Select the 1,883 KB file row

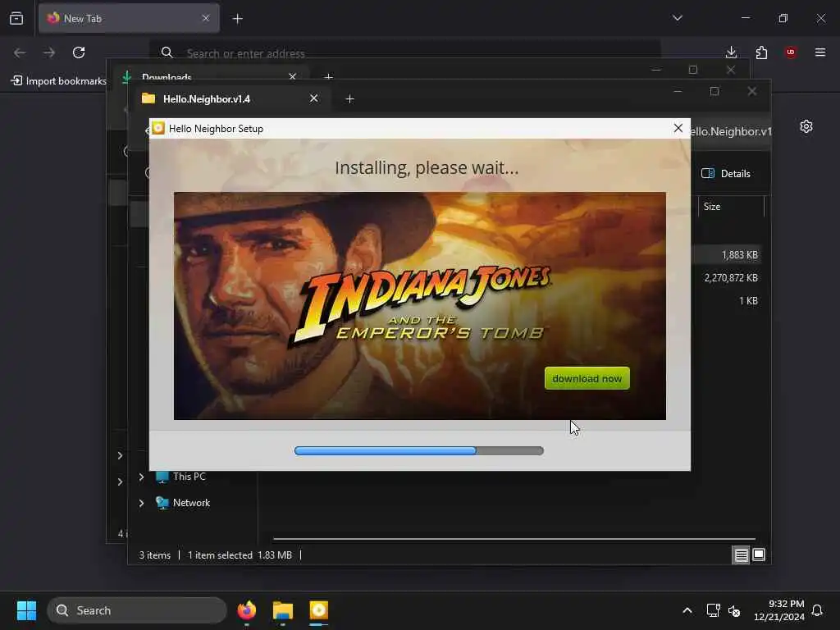point(726,254)
